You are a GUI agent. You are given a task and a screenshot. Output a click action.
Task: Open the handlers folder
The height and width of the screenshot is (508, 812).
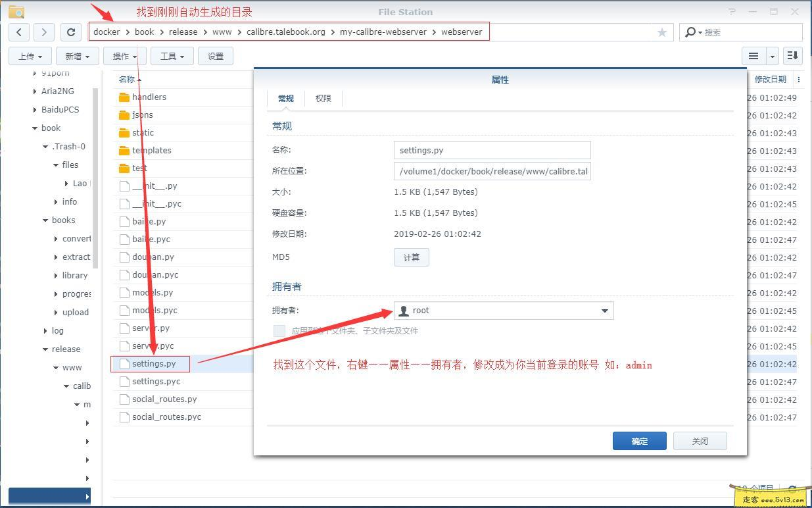point(149,97)
